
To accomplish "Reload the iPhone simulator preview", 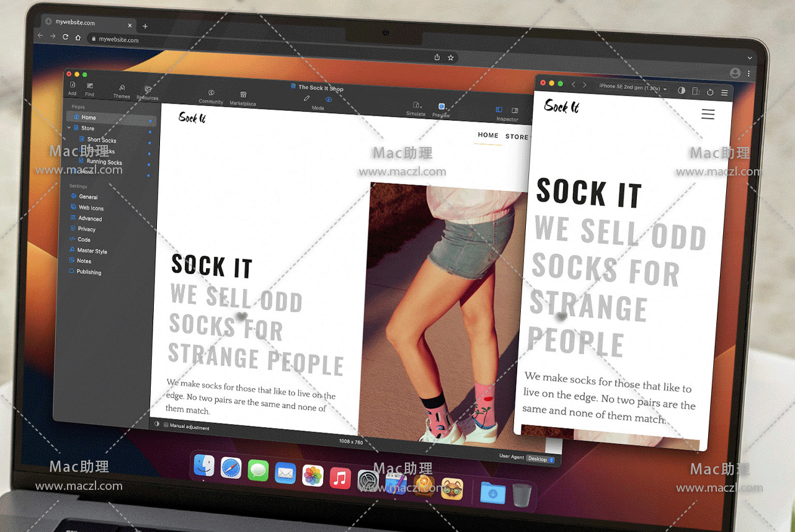I will click(x=710, y=92).
